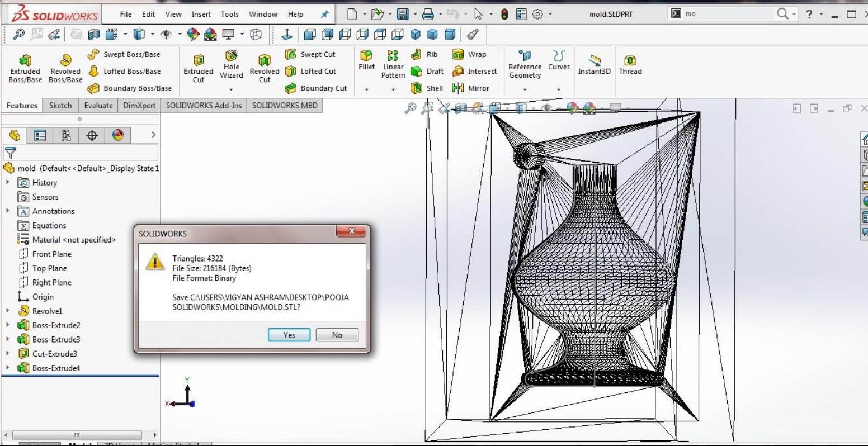
Task: Open the Reference Geometry tool
Action: pos(525,64)
